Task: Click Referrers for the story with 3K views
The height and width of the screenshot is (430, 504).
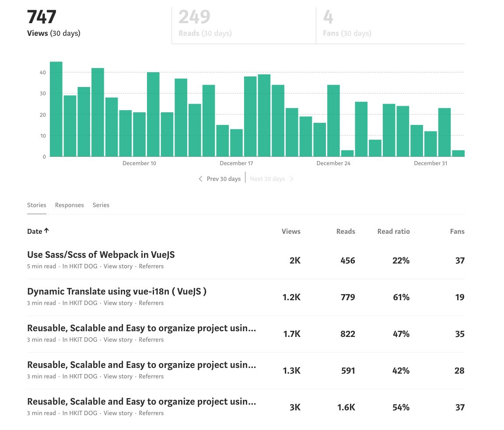Action: [151, 413]
